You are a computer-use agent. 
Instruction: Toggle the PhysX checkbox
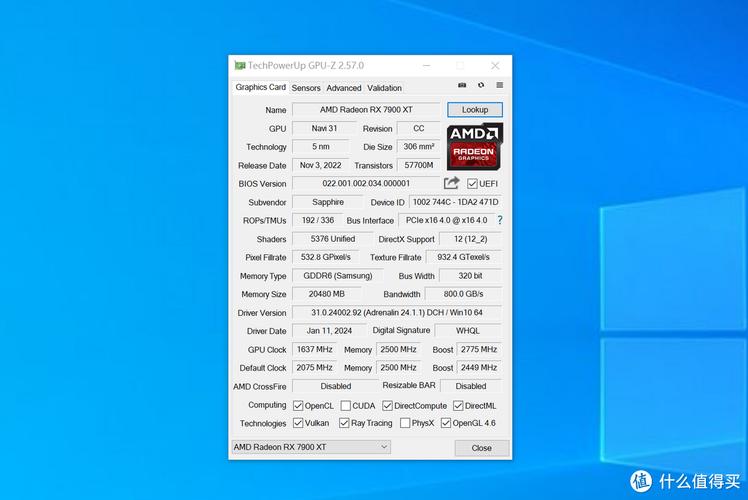pyautogui.click(x=405, y=423)
